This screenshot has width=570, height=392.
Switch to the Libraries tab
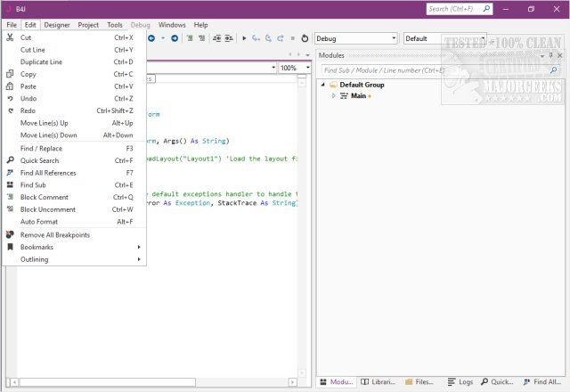pos(379,381)
